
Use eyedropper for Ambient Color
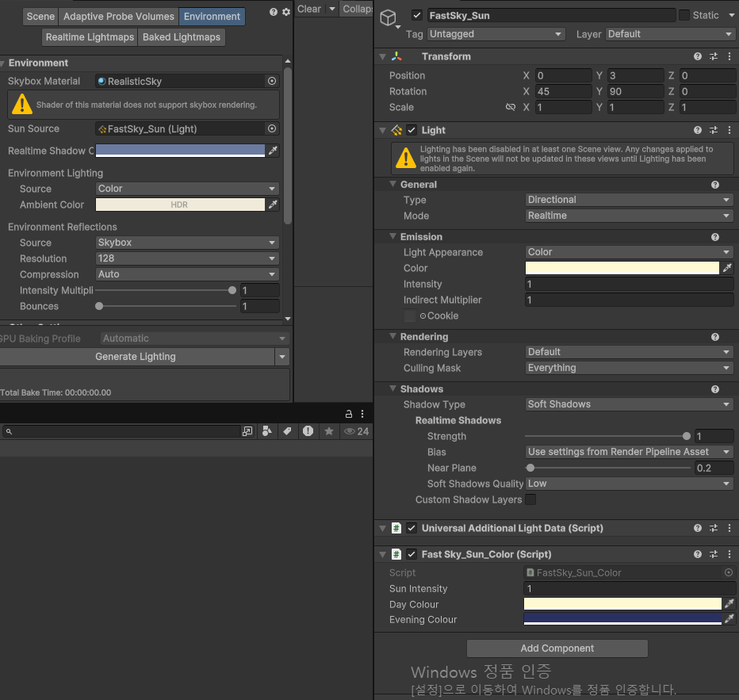pyautogui.click(x=273, y=205)
